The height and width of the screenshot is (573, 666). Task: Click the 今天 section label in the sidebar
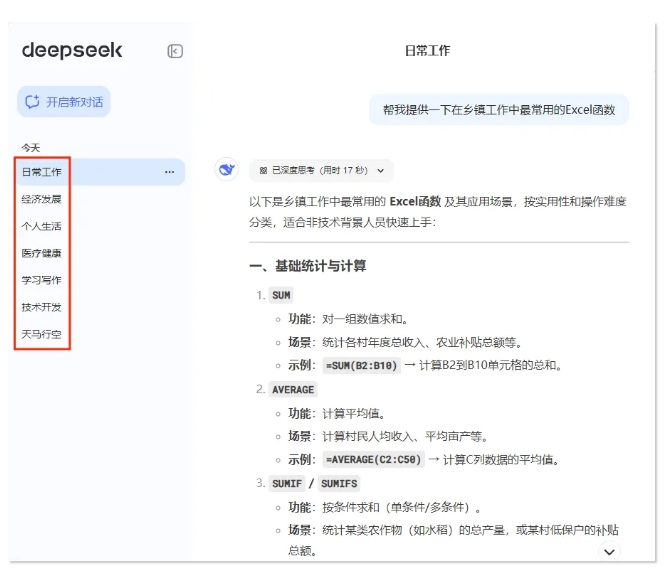pyautogui.click(x=31, y=147)
